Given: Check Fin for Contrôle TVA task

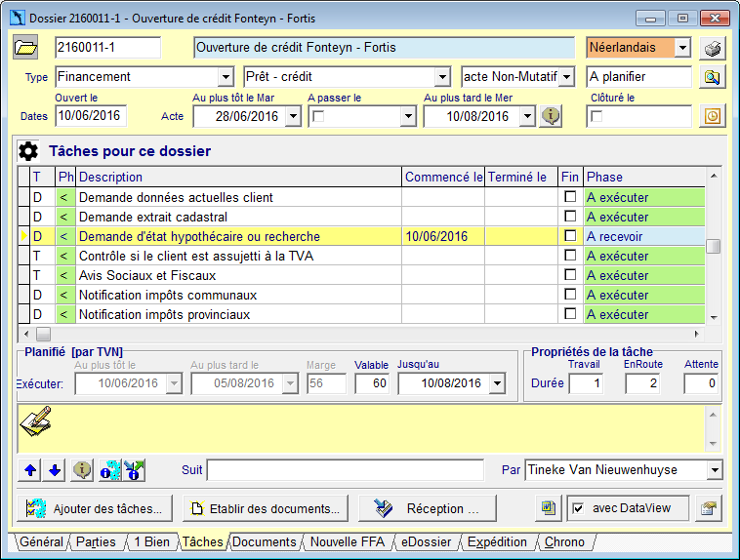Looking at the screenshot, I should 570,256.
